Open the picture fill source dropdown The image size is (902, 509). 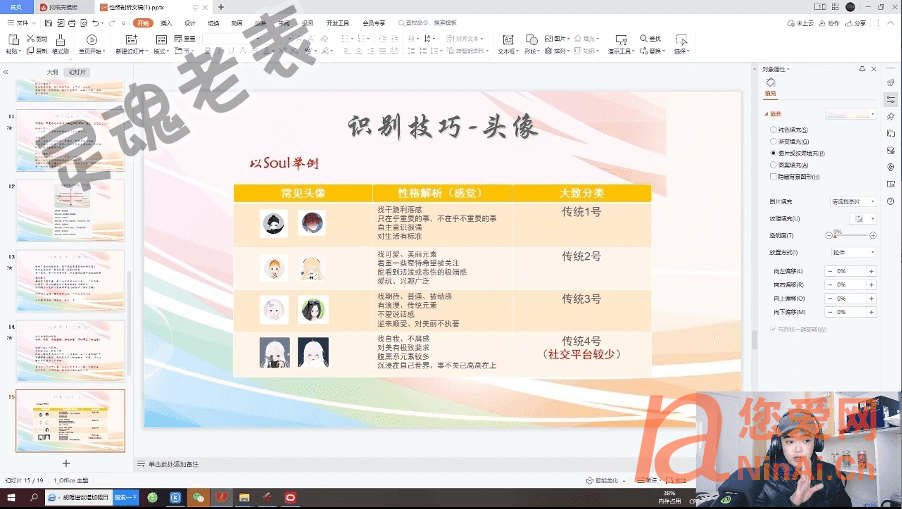[854, 201]
